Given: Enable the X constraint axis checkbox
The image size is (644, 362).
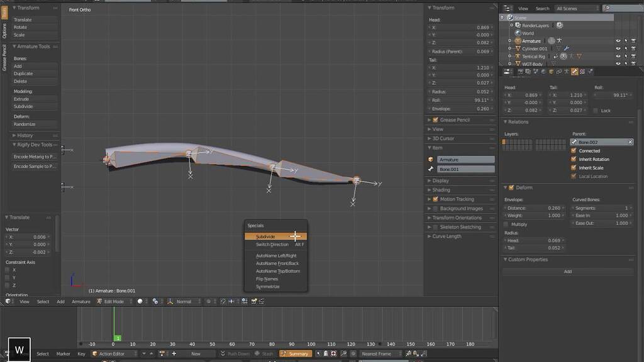Looking at the screenshot, I should point(7,270).
